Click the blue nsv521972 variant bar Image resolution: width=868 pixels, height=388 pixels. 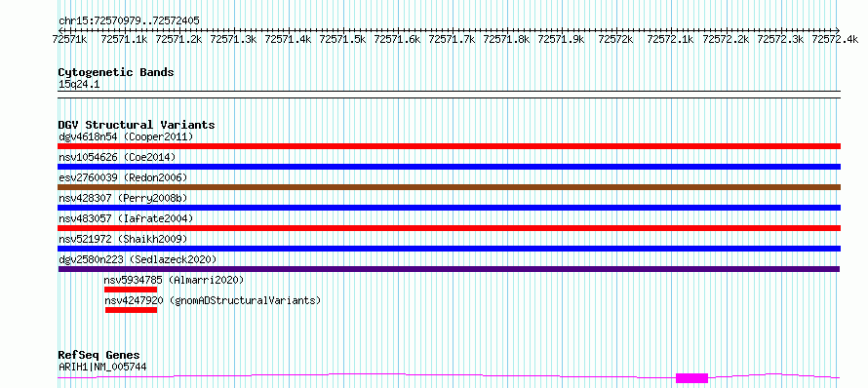(450, 249)
